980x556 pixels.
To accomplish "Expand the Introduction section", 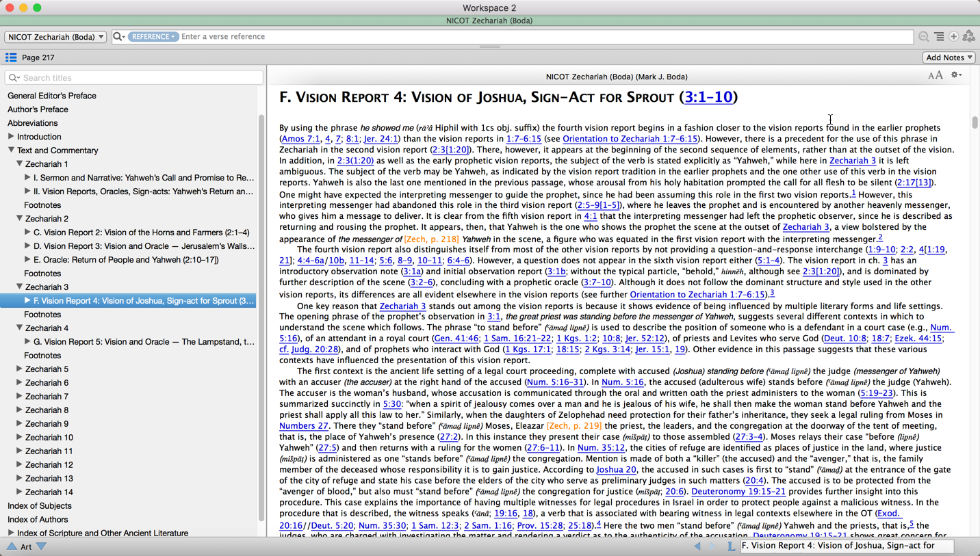I will 11,137.
